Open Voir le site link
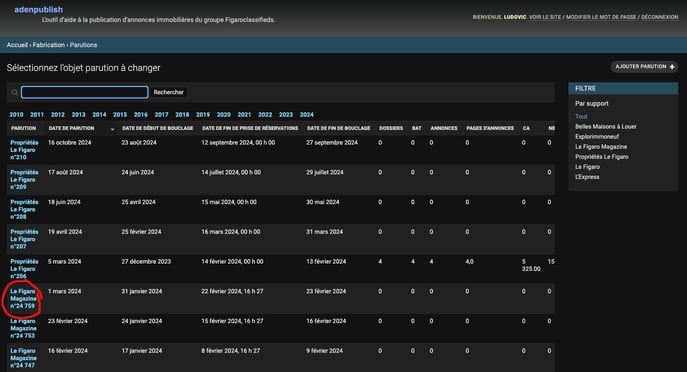The width and height of the screenshot is (687, 372). click(x=545, y=17)
